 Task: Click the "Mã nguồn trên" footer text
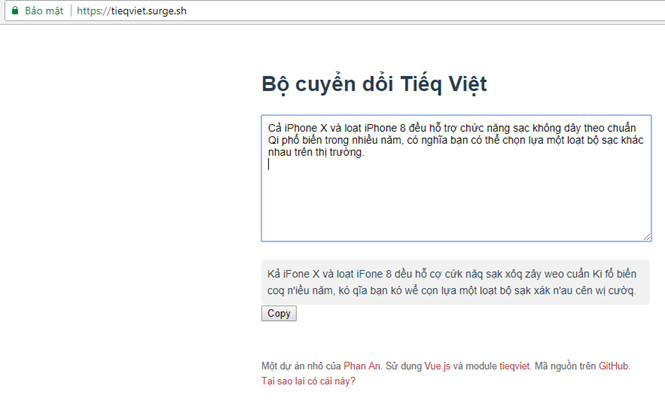(x=563, y=366)
